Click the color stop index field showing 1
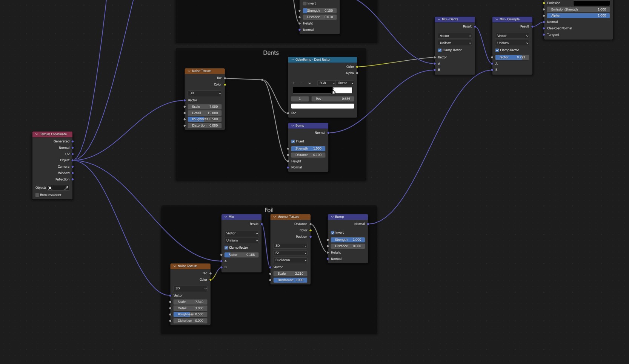The height and width of the screenshot is (364, 629). click(300, 99)
